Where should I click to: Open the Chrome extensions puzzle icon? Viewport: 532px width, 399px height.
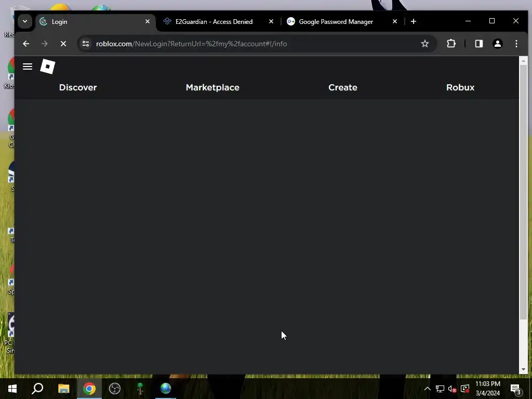451,44
